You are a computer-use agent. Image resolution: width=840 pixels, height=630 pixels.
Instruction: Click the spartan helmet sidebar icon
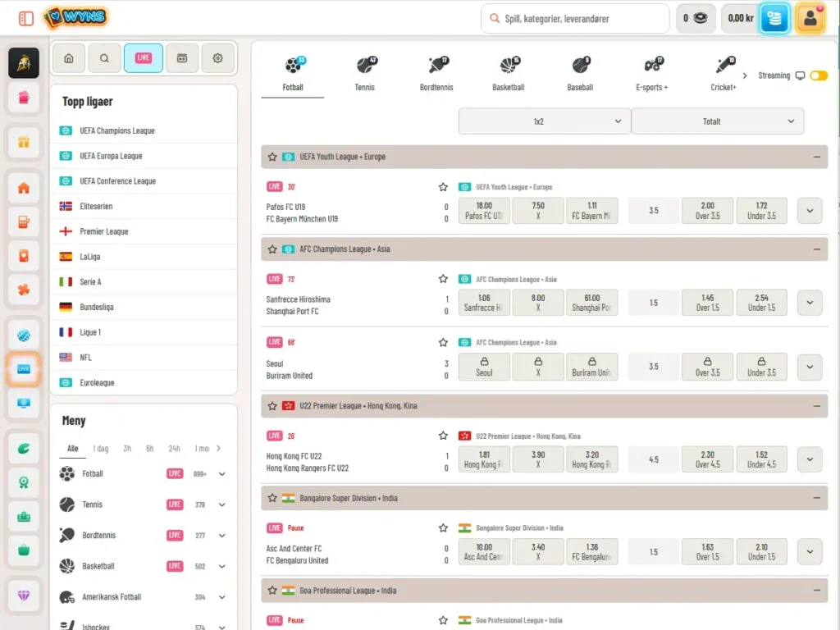point(24,63)
